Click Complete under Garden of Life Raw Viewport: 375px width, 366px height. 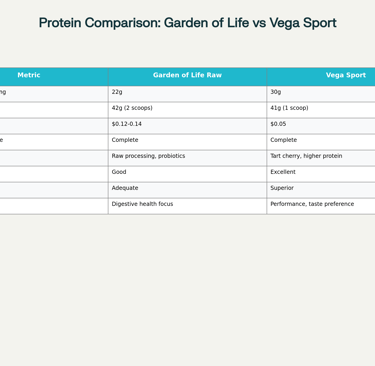click(x=187, y=142)
